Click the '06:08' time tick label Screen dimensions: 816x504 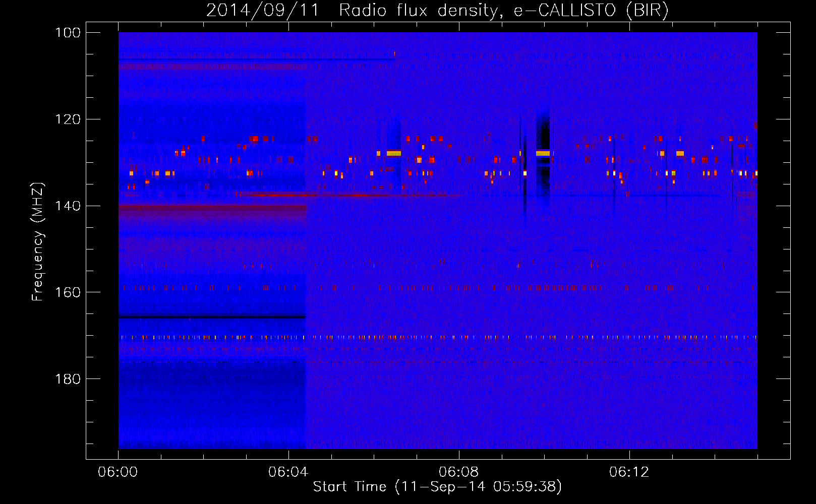click(459, 472)
